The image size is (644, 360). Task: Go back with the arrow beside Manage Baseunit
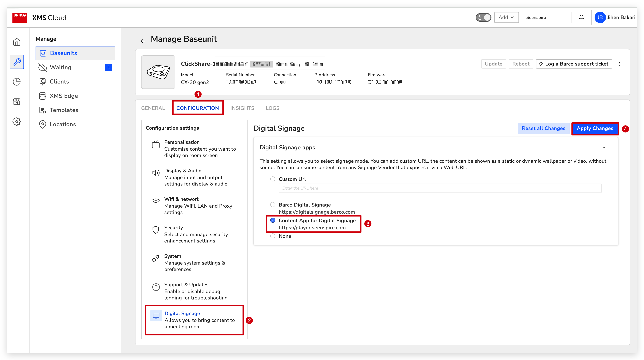143,41
